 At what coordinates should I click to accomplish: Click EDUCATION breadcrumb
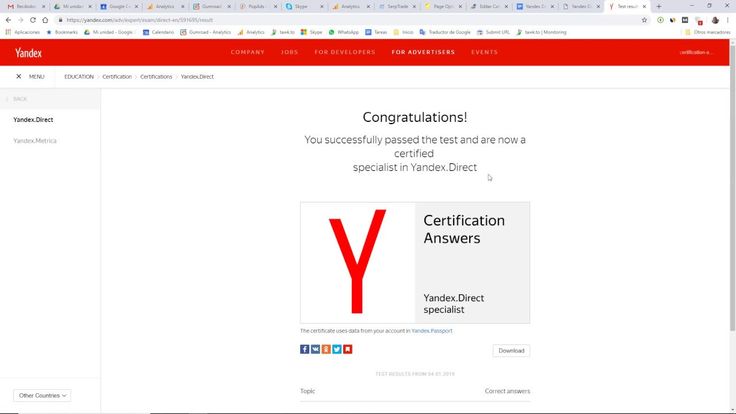[79, 77]
